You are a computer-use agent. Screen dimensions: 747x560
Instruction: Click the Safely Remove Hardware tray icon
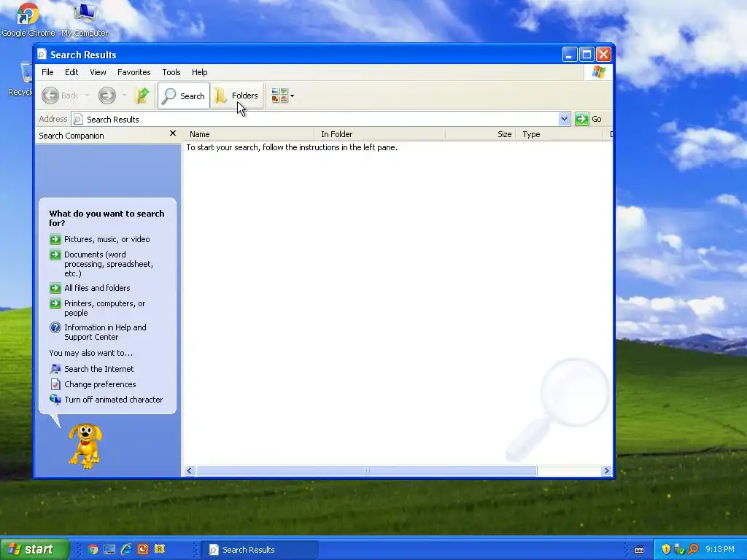(679, 549)
